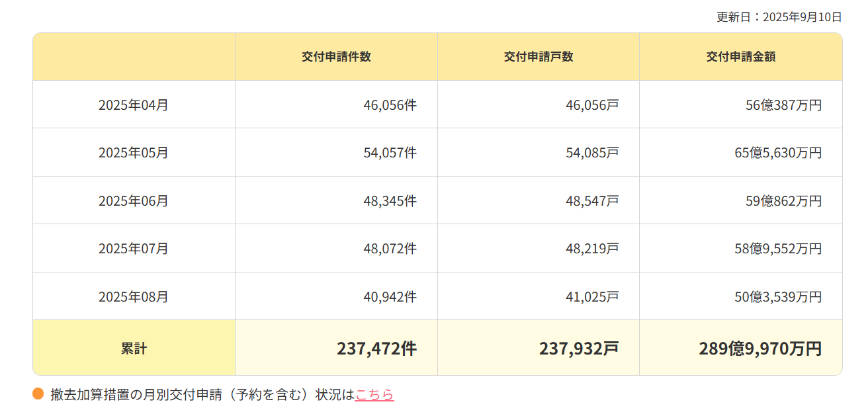Click the 56億387万円 amount for April

[x=783, y=104]
